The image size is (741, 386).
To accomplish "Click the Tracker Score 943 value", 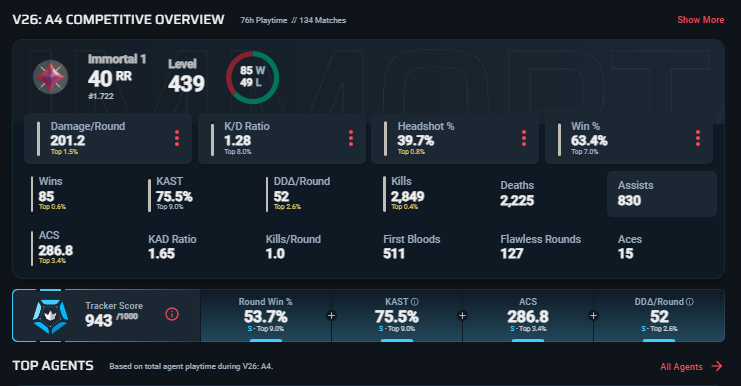I will 99,321.
